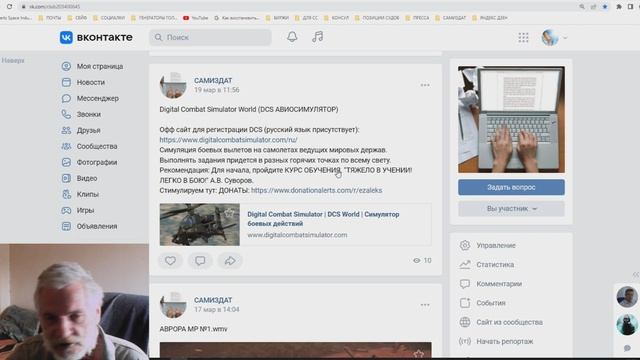This screenshot has height=360, width=640.
Task: Click the community laptop cover image
Action: pyautogui.click(x=511, y=120)
